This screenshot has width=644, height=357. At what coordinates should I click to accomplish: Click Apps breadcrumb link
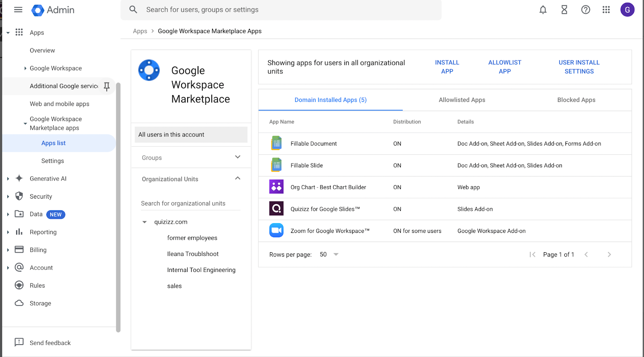(x=140, y=31)
